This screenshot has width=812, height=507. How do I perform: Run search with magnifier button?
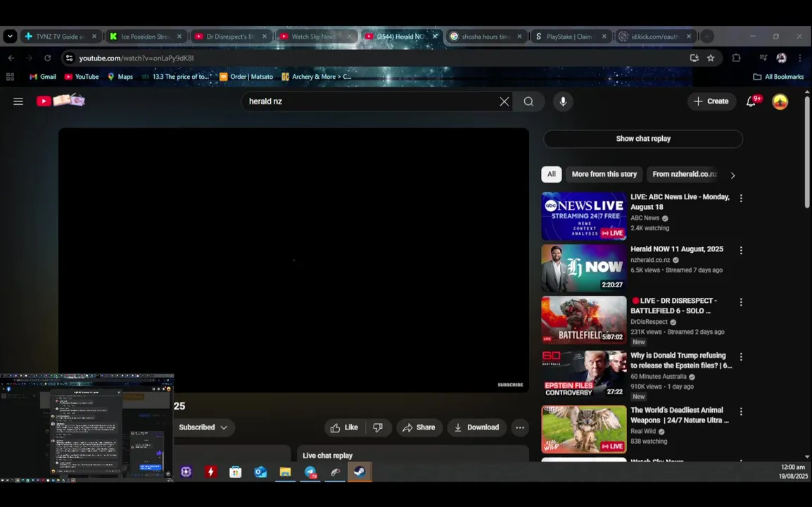click(x=528, y=101)
